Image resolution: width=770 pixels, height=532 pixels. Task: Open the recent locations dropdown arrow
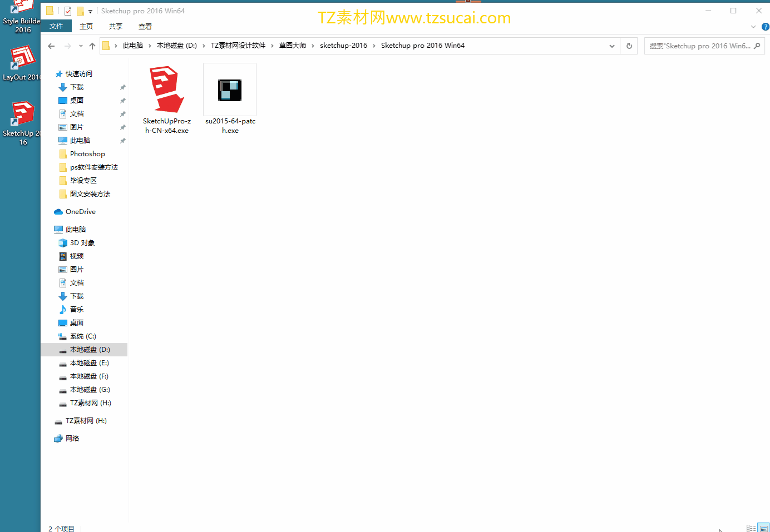81,46
